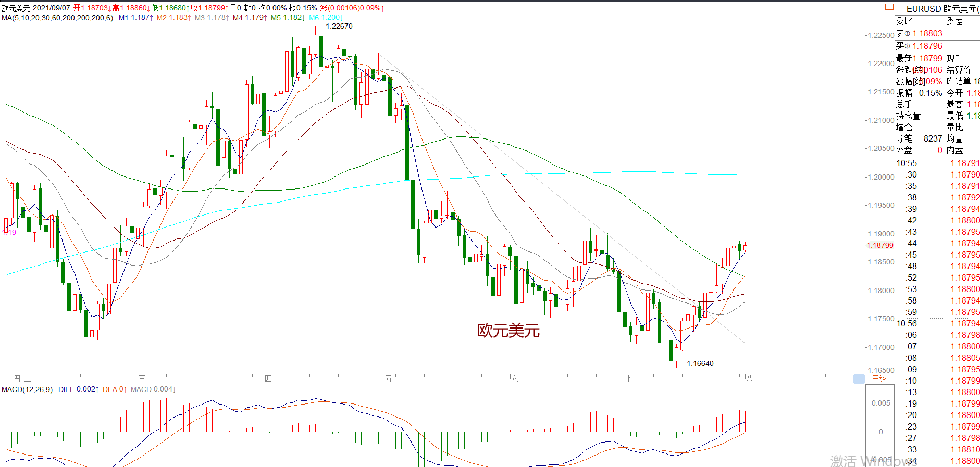Click the 最新 price 1.18799
This screenshot has width=980, height=467.
pyautogui.click(x=927, y=58)
